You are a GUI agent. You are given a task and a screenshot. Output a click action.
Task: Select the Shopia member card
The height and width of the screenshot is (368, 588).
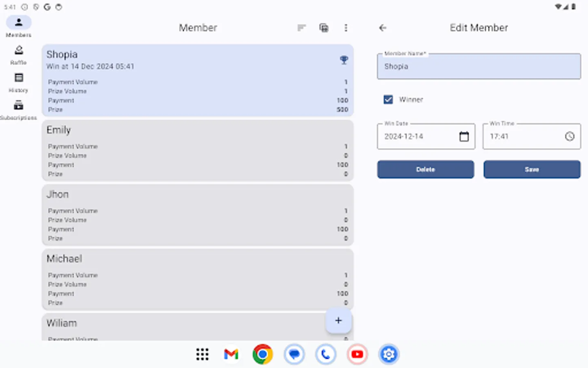click(x=198, y=81)
